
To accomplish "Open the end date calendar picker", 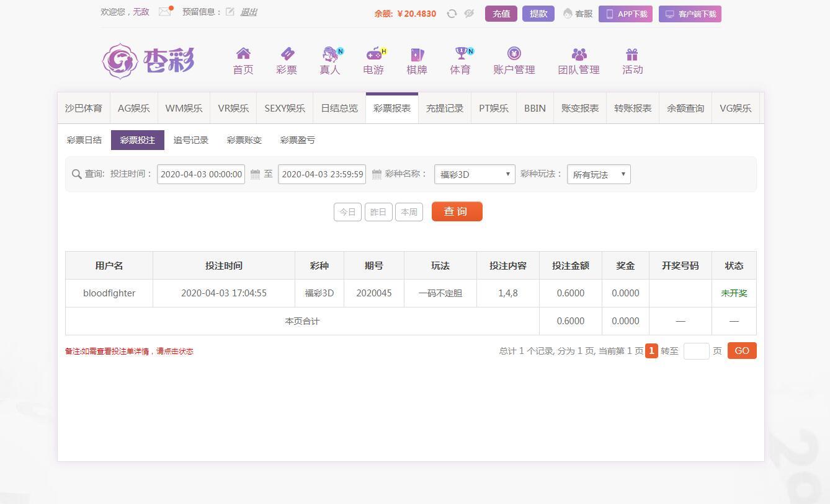I will 377,174.
